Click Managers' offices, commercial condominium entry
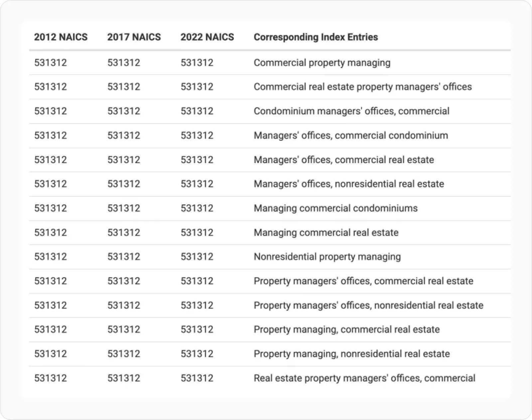Image resolution: width=532 pixels, height=420 pixels. click(x=350, y=135)
